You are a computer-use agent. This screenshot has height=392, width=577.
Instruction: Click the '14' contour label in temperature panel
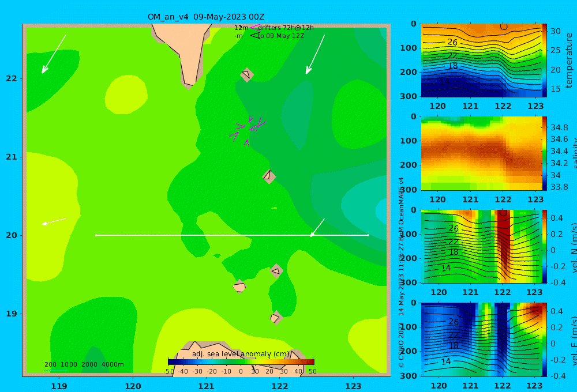point(445,82)
